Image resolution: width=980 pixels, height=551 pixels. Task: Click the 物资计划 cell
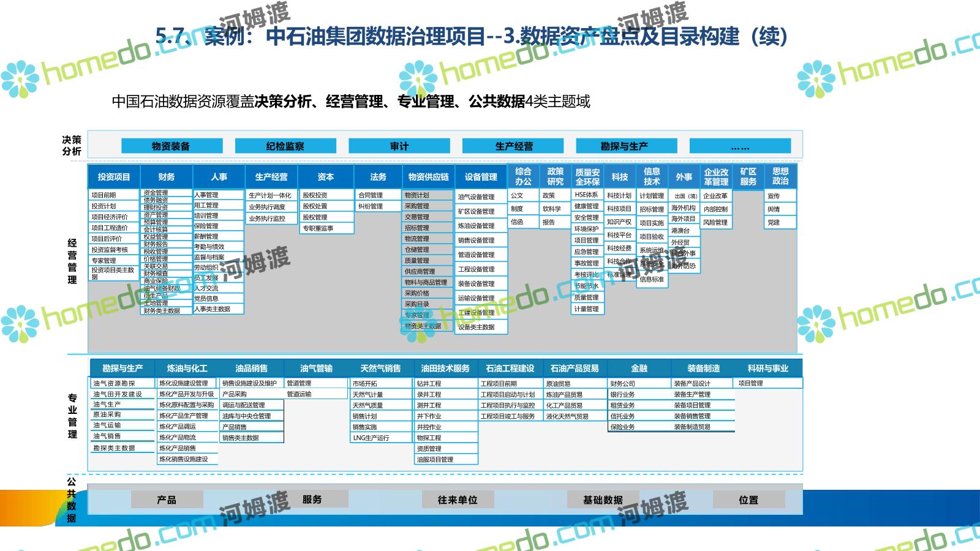428,195
